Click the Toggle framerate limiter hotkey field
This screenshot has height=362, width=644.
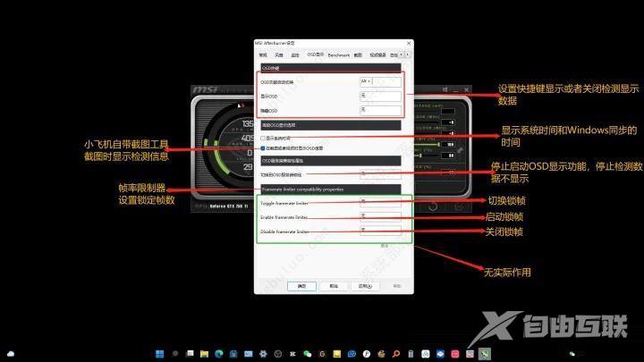pos(380,202)
